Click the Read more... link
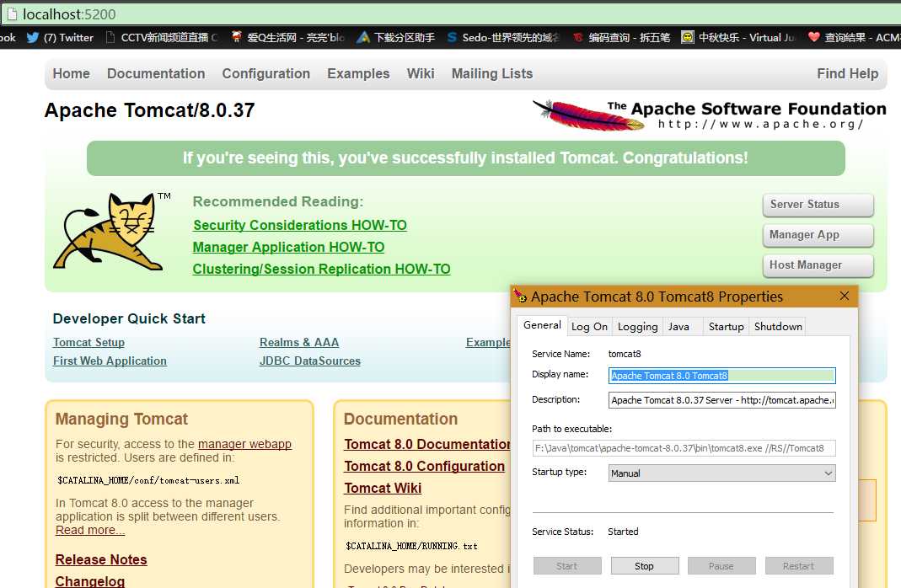Screen dimensions: 901x588 click(90, 530)
